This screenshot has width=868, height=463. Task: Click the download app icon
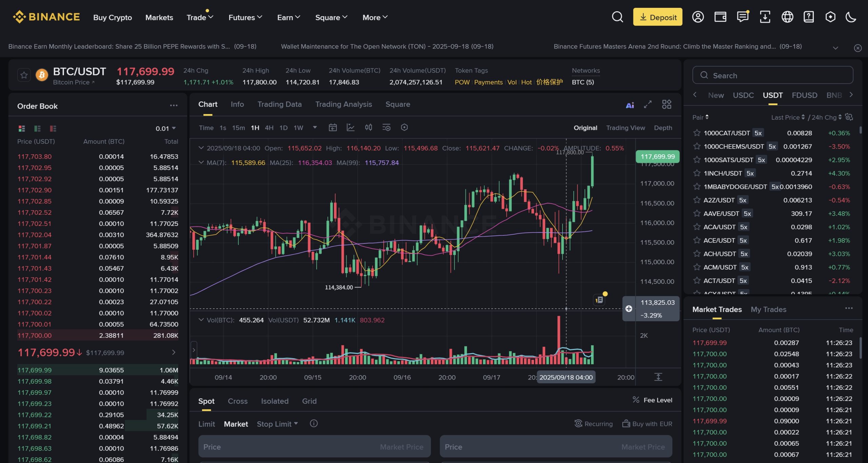coord(765,17)
